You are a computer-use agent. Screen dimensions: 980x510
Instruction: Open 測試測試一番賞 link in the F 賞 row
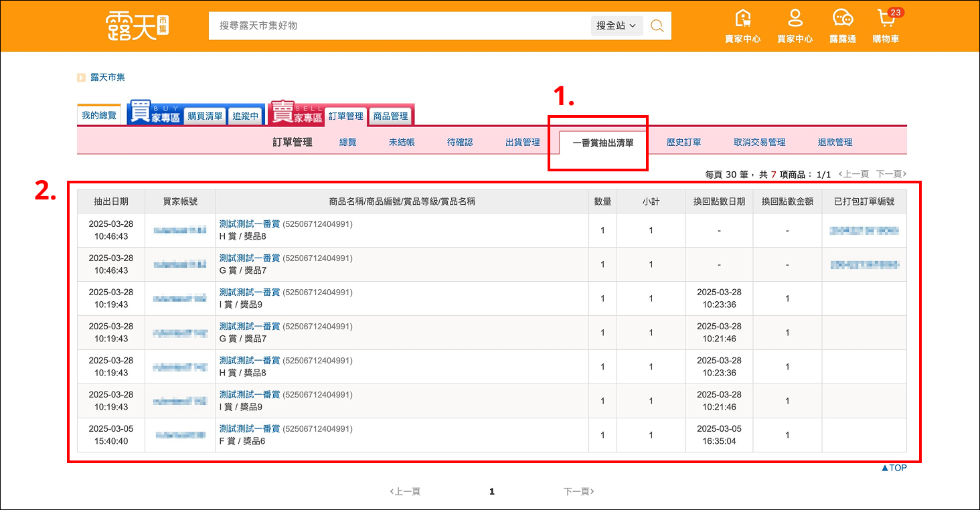pos(249,428)
